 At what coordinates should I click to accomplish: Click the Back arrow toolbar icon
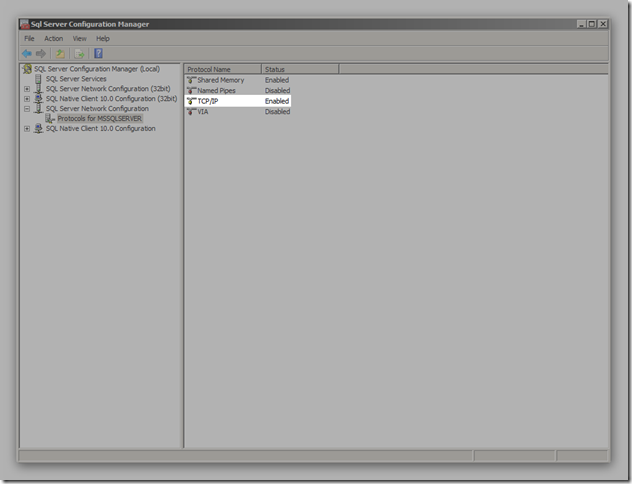point(27,53)
